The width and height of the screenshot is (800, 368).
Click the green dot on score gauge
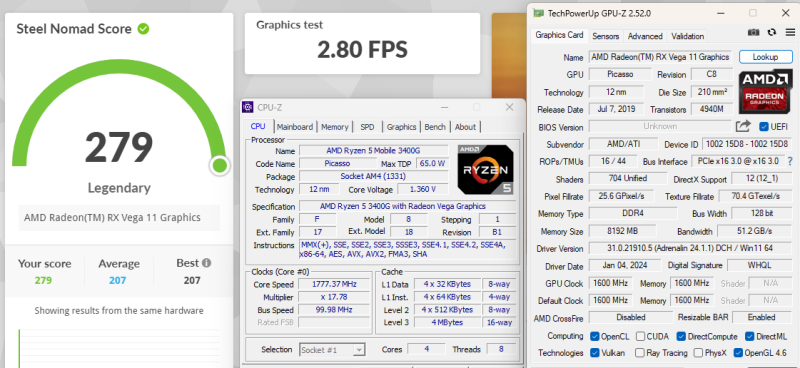(x=220, y=165)
